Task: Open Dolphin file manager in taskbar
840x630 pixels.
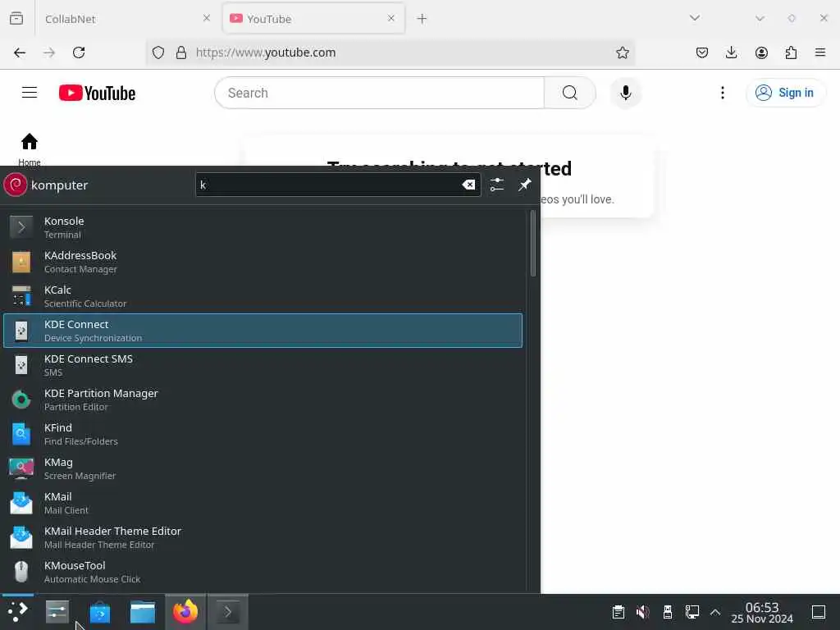Action: (143, 612)
